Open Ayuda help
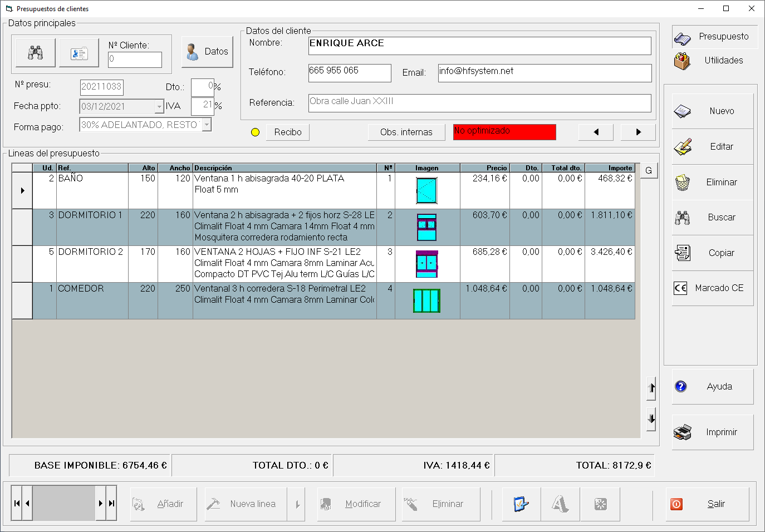765x532 pixels. pyautogui.click(x=713, y=387)
